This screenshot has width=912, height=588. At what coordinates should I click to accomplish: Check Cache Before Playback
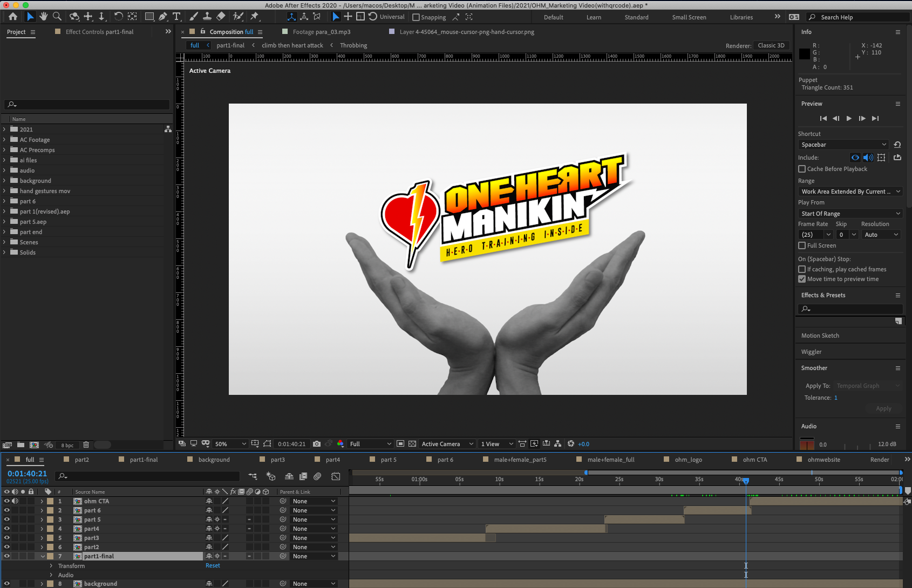(802, 169)
